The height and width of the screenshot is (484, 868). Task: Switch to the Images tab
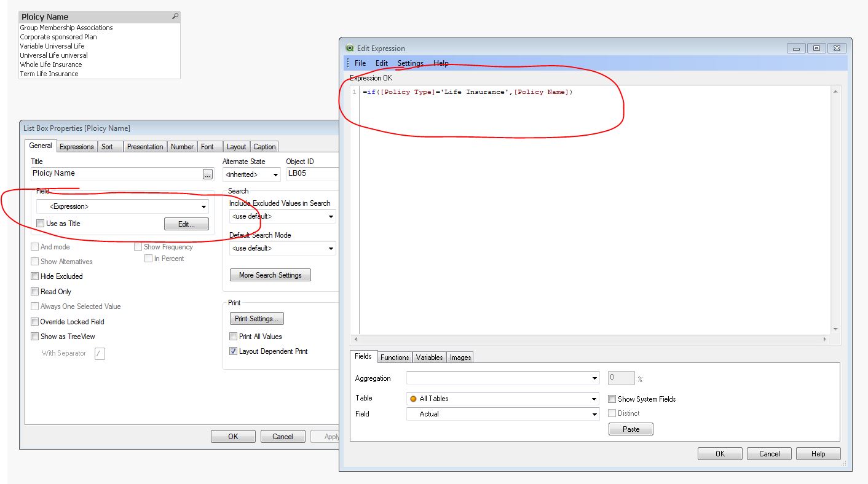[460, 357]
